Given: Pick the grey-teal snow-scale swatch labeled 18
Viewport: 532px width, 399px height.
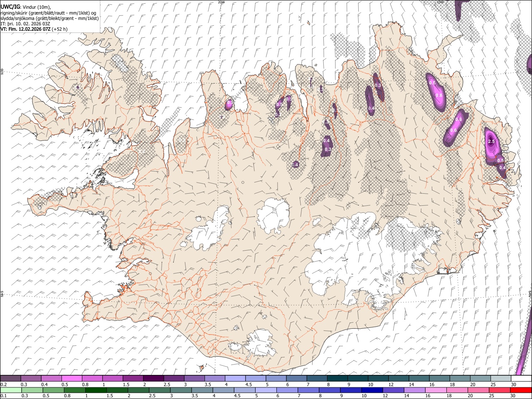Looking at the screenshot, I should pos(461,378).
